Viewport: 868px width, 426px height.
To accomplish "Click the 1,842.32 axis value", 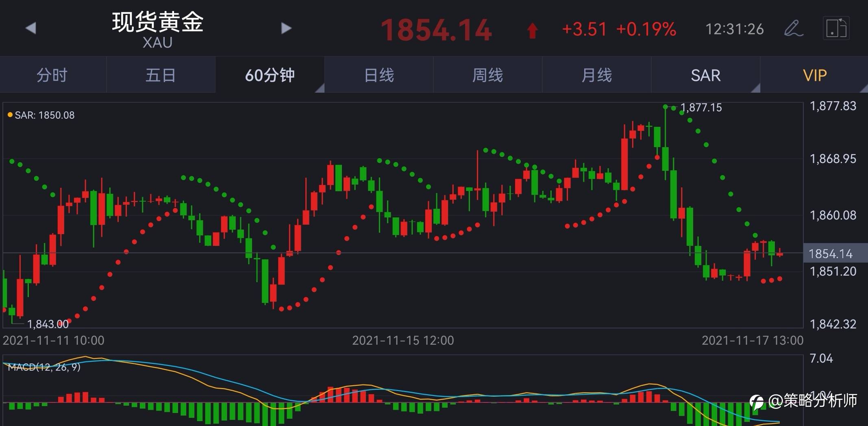I will point(833,324).
